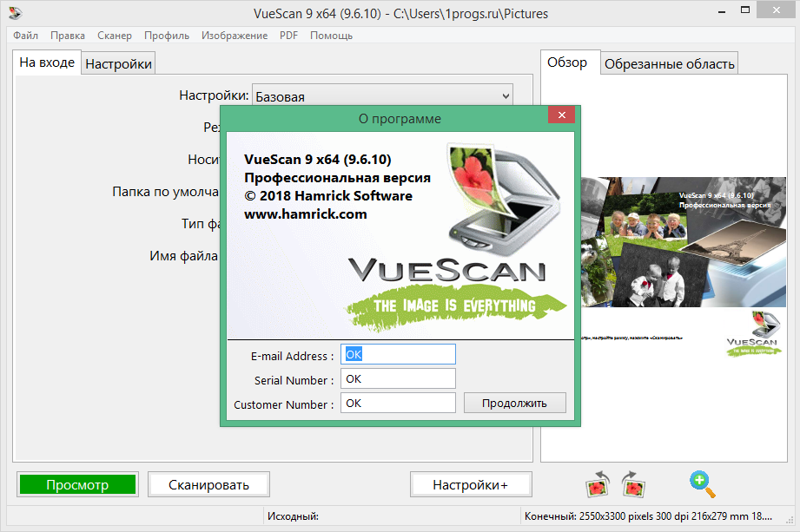Image resolution: width=800 pixels, height=532 pixels.
Task: Select the Обзор tab
Action: pyautogui.click(x=570, y=62)
